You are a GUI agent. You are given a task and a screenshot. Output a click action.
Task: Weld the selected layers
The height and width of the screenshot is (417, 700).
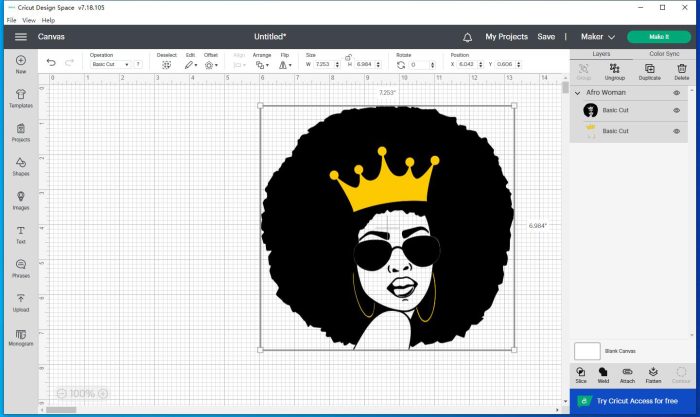pyautogui.click(x=603, y=375)
